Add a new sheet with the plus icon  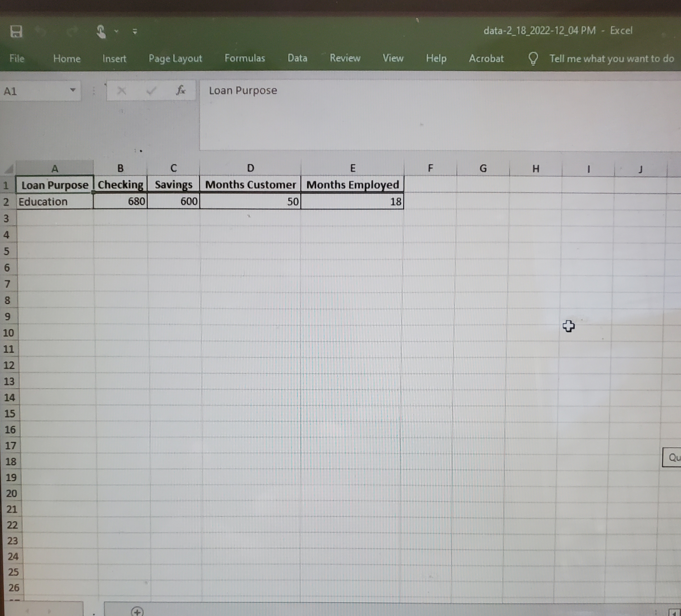pyautogui.click(x=137, y=611)
